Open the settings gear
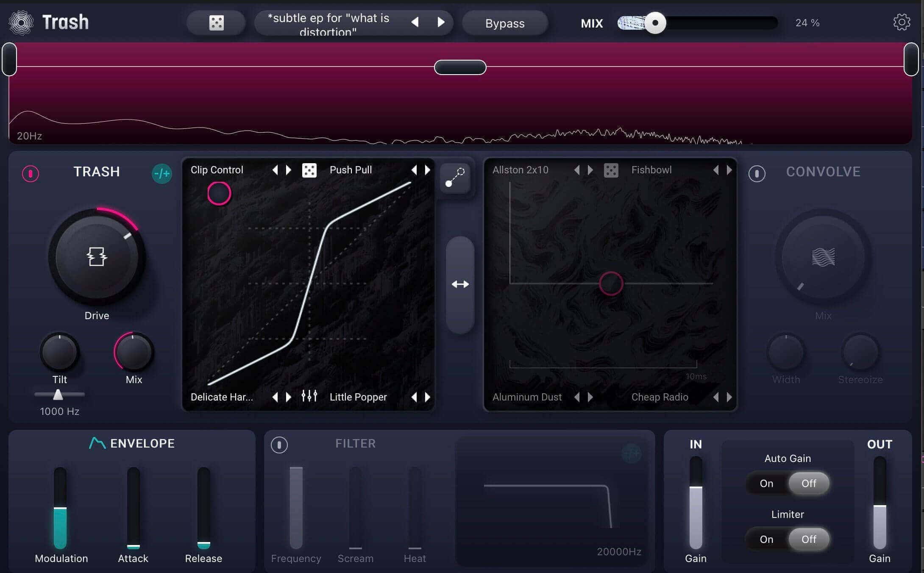 (x=902, y=22)
